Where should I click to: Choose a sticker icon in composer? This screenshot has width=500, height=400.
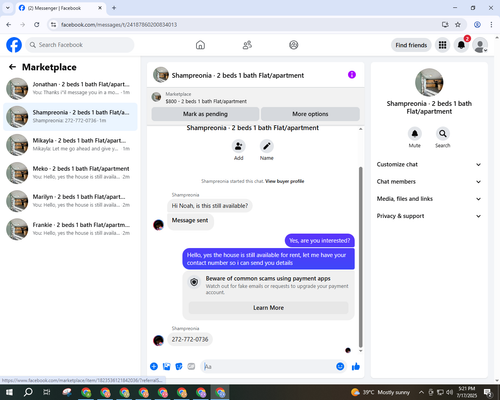(x=179, y=367)
